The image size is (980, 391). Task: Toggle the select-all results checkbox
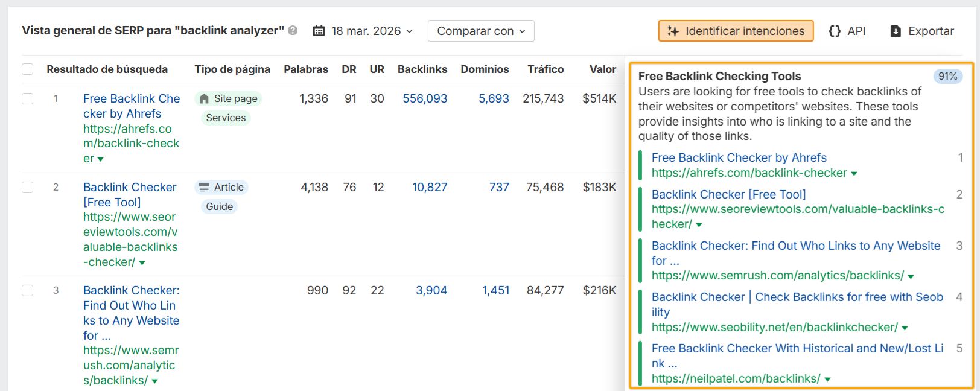(28, 69)
